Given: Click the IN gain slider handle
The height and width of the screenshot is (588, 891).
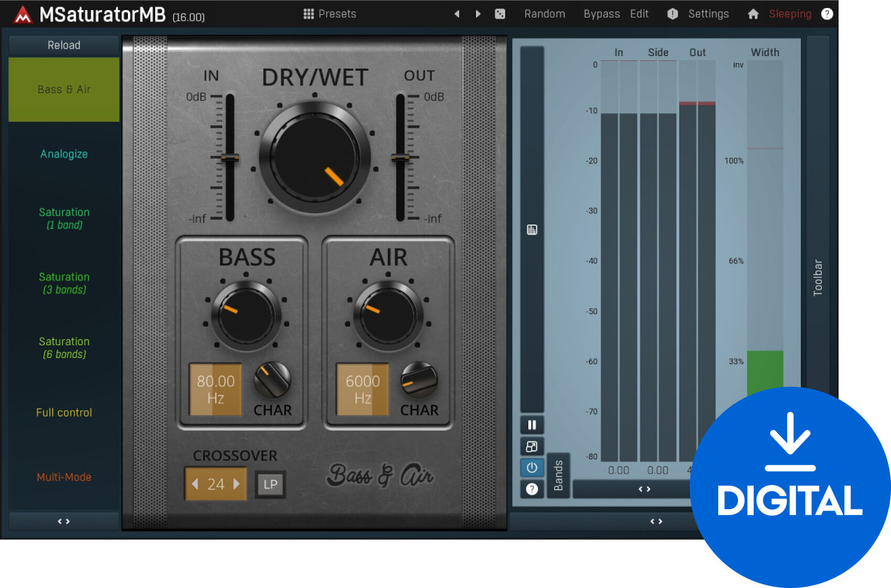Looking at the screenshot, I should pyautogui.click(x=230, y=158).
